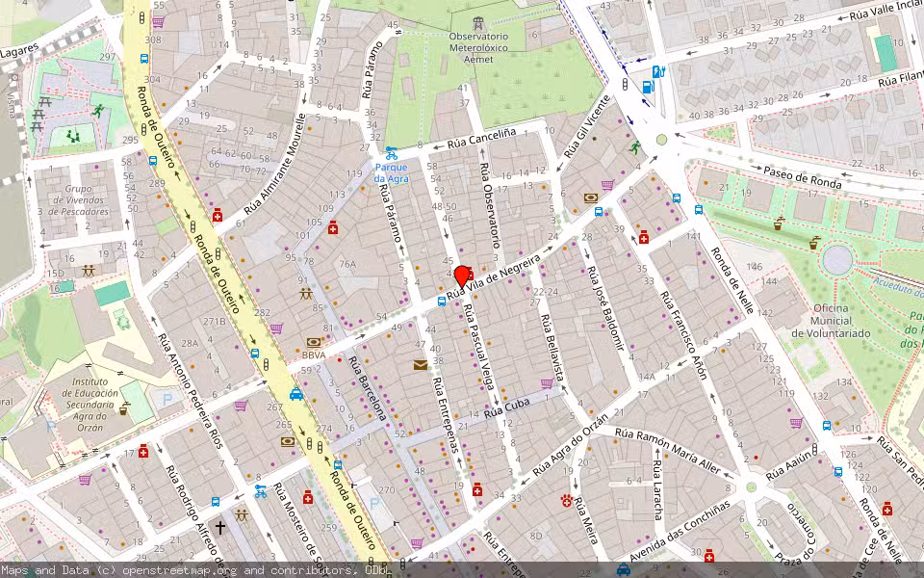Click the pharmacy icon beside Rúa Almirante Mourelle
This screenshot has width=924, height=578.
tap(218, 215)
